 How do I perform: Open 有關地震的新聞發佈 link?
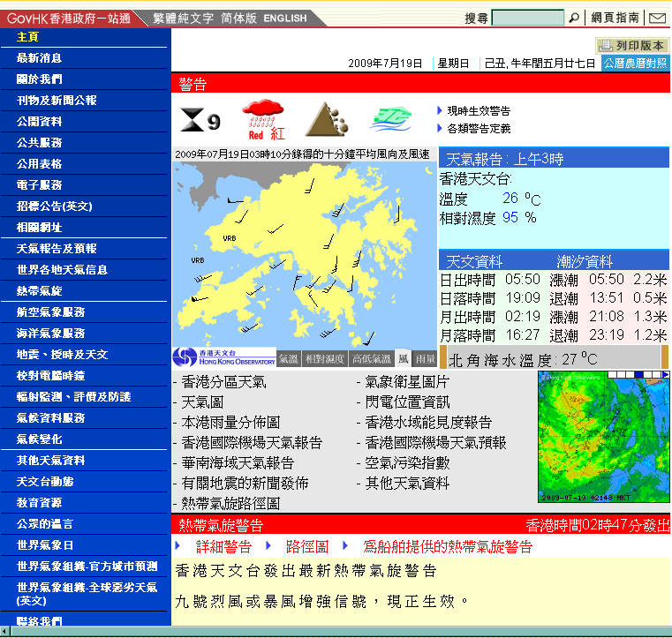click(245, 483)
